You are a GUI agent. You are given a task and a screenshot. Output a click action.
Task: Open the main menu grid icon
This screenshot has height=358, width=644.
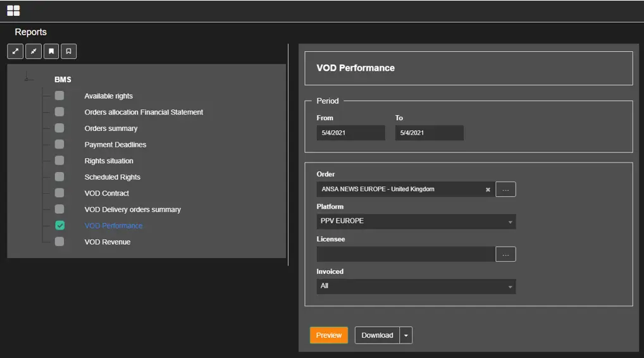(13, 10)
